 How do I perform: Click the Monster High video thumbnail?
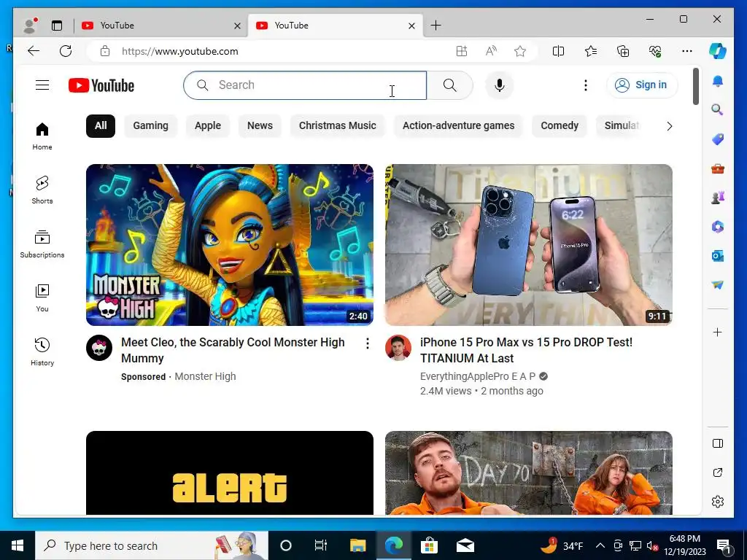tap(230, 245)
